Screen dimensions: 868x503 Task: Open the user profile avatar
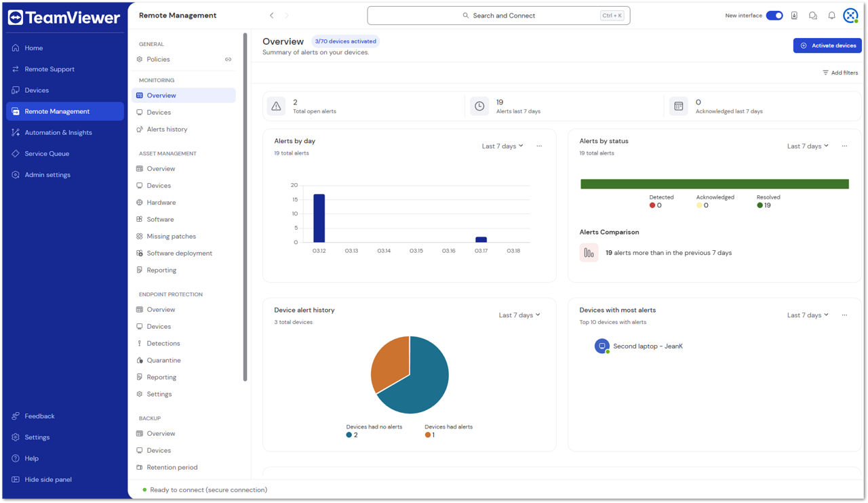pyautogui.click(x=850, y=16)
